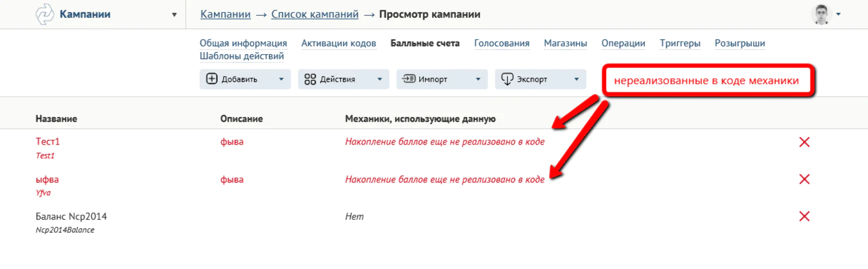Click the Кампании logo icon
This screenshot has height=269, width=868.
tap(45, 14)
